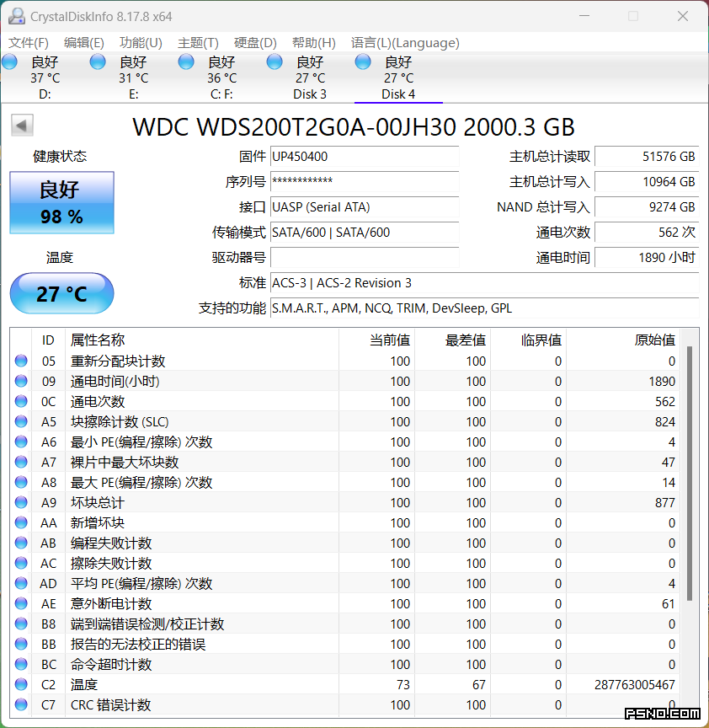Click status orb of attribute 0C row
709x728 pixels.
[21, 401]
